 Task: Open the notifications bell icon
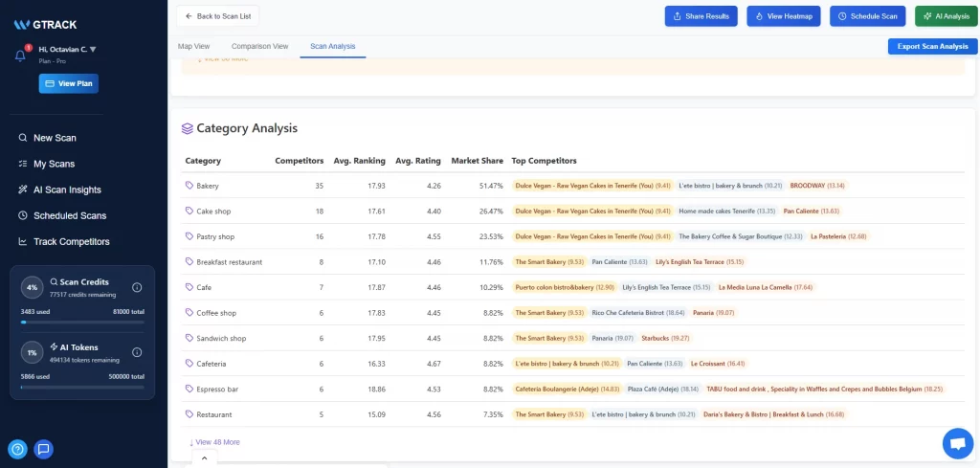(x=20, y=56)
